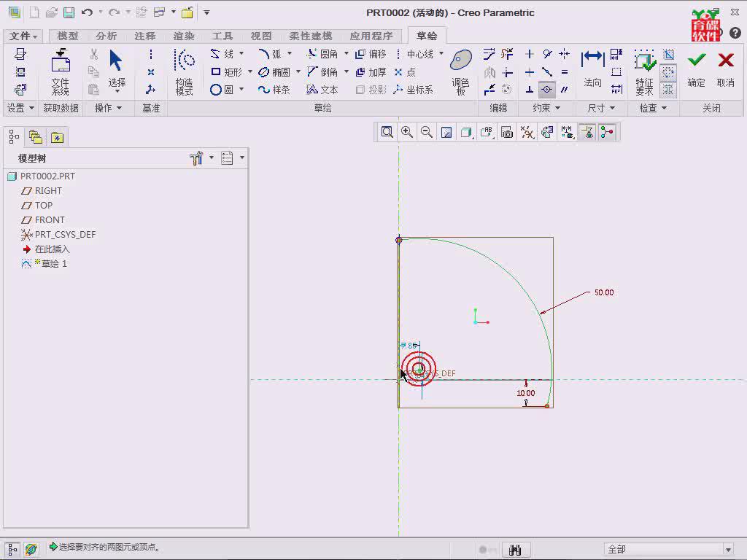The image size is (747, 560).
Task: Open the Operations group label
Action: click(108, 108)
